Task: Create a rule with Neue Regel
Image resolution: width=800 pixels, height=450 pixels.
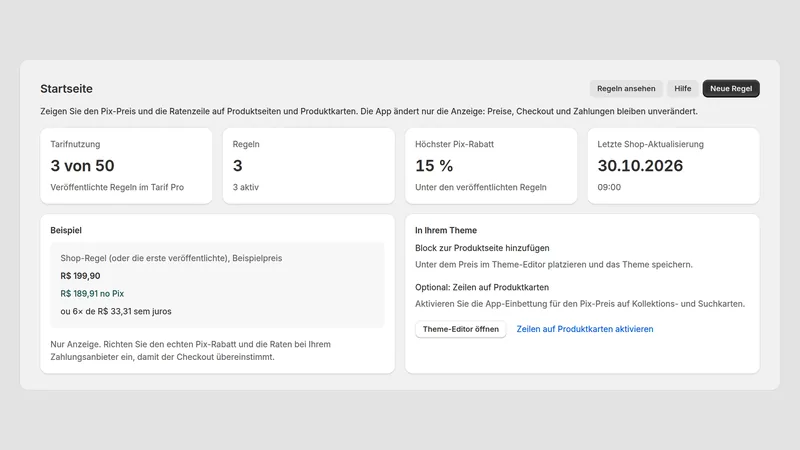Action: (x=731, y=88)
